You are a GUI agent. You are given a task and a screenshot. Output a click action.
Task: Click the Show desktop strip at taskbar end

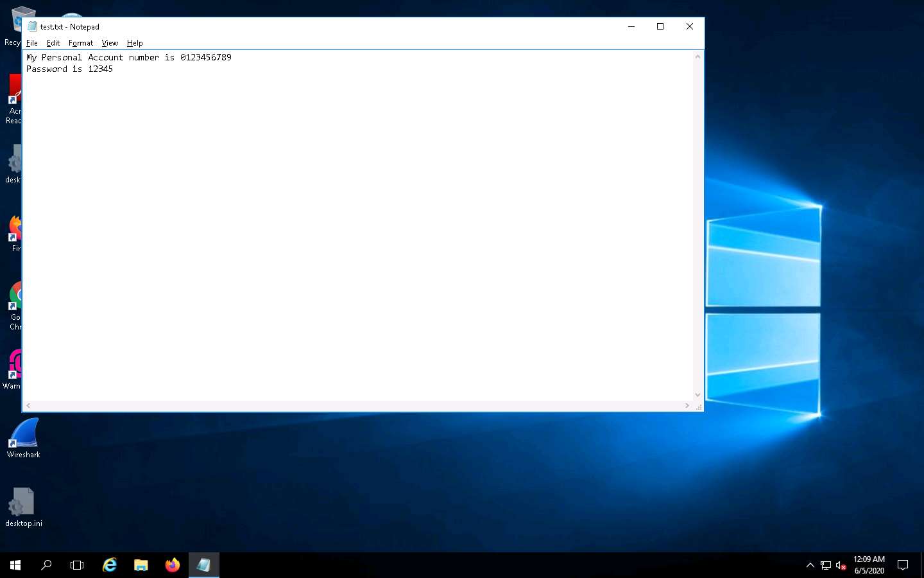coord(922,565)
